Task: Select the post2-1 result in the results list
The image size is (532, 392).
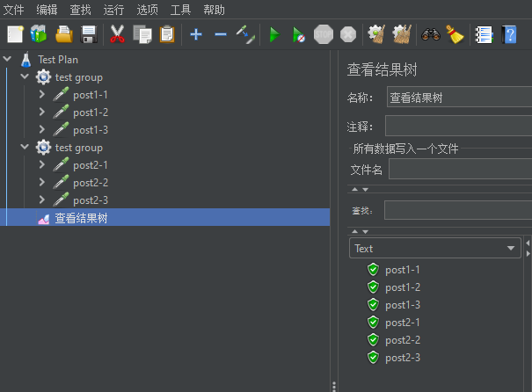Action: [403, 323]
